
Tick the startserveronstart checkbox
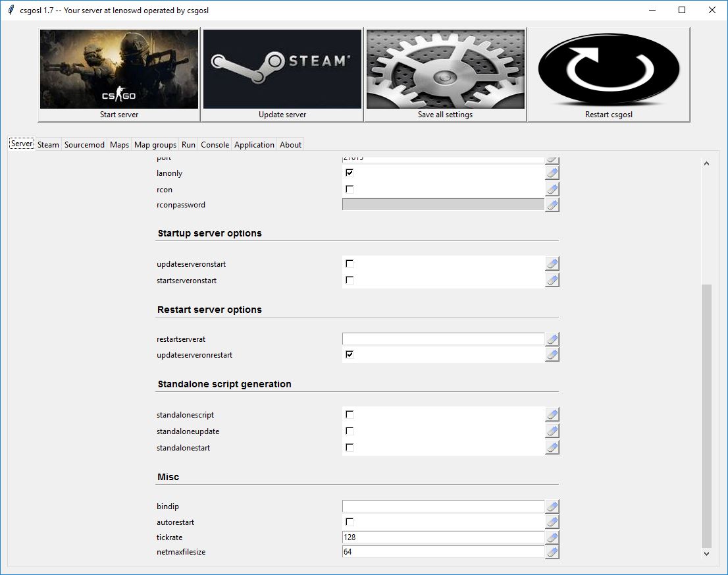point(350,280)
